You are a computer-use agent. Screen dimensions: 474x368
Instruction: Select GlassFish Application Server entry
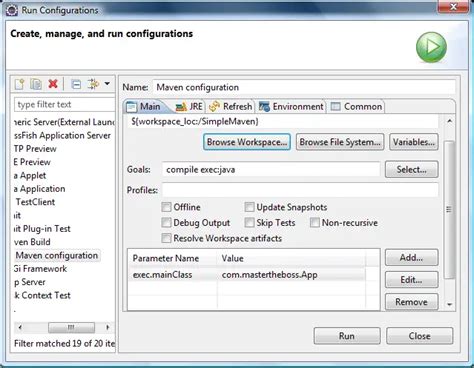(62, 135)
